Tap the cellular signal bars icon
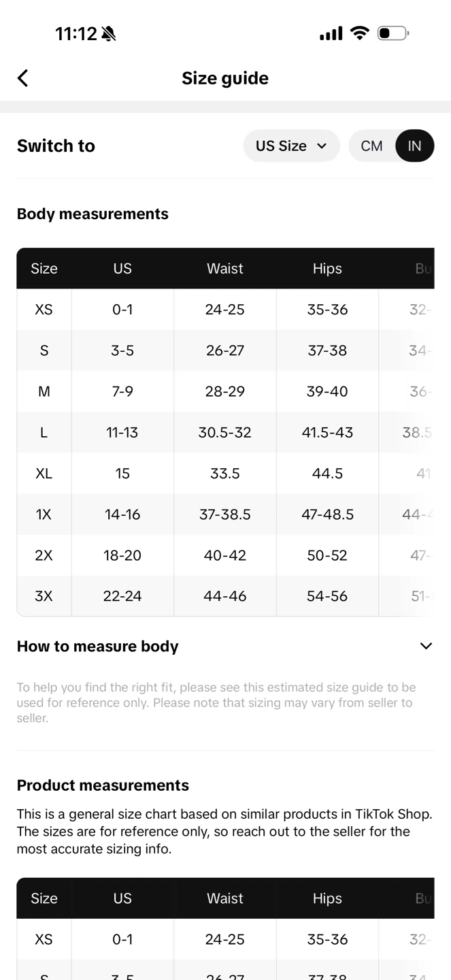Screen dimensions: 451x980 click(331, 33)
